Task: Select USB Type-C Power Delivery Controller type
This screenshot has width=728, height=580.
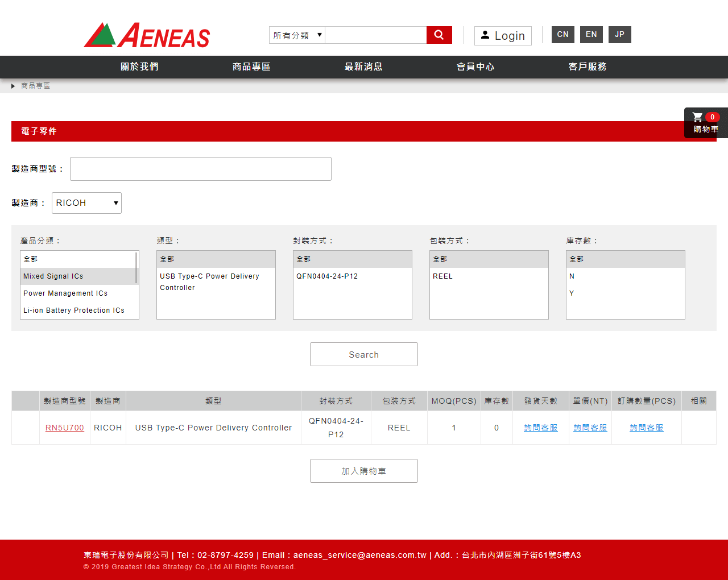Action: click(216, 282)
